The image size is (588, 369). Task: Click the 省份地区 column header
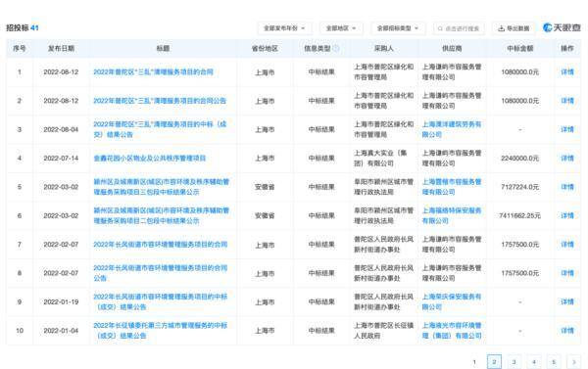265,48
